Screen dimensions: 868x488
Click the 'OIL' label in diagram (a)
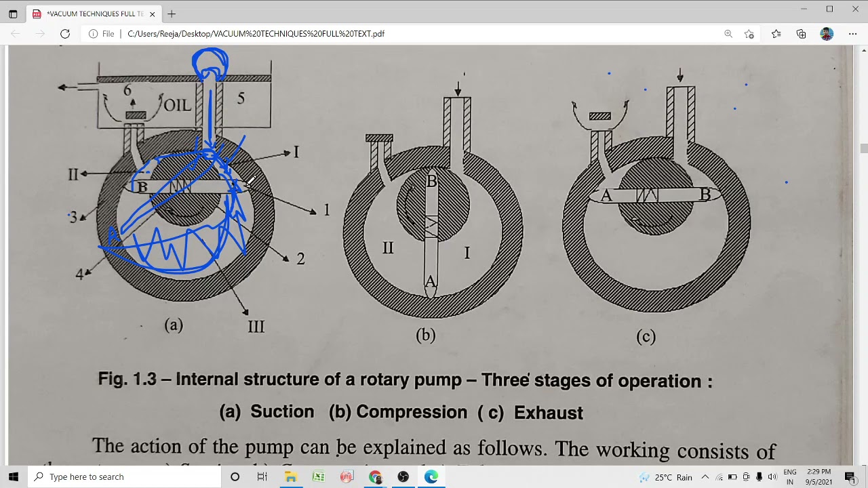[177, 105]
